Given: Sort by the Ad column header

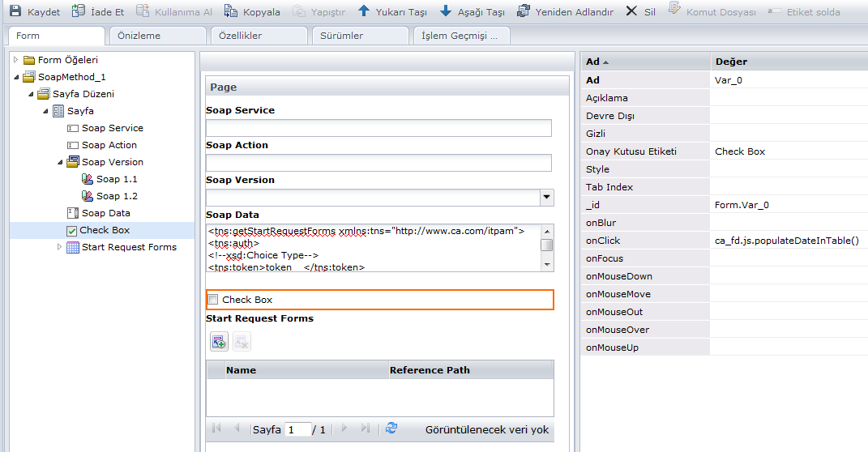Looking at the screenshot, I should point(645,62).
